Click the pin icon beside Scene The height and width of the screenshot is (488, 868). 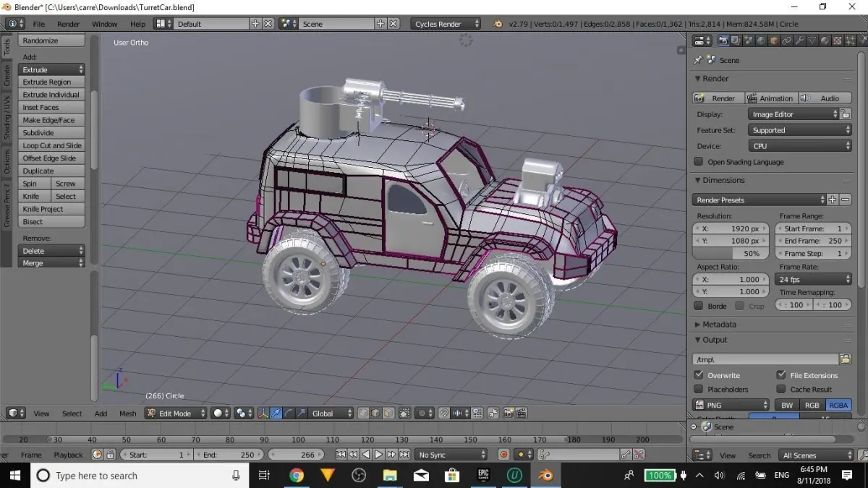coord(698,60)
